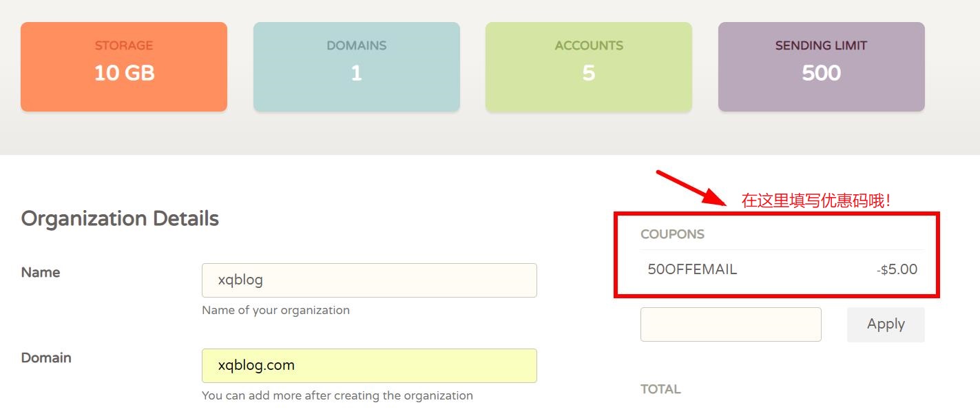Click the TOTAL section label
980x414 pixels.
pos(660,389)
